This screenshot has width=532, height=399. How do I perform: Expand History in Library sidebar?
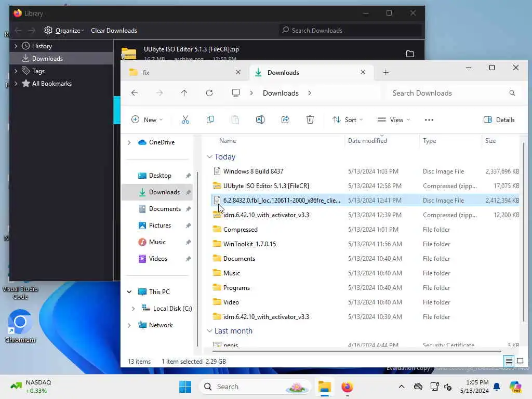(16, 46)
